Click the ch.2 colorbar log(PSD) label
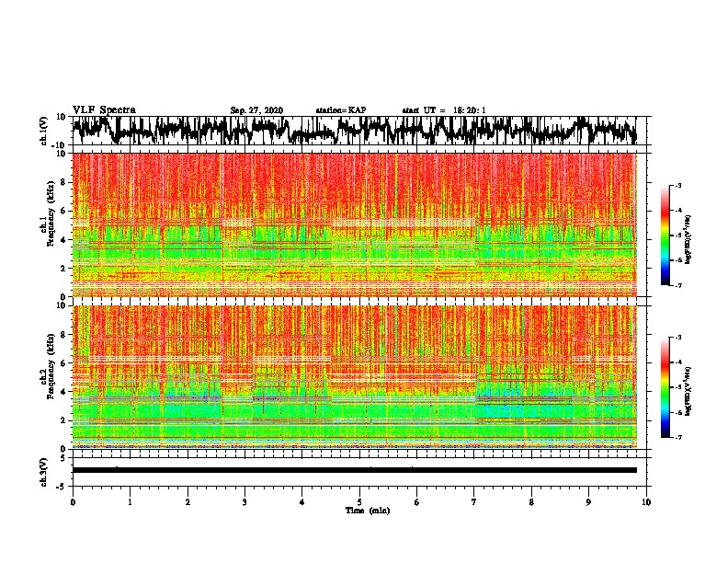 (688, 391)
